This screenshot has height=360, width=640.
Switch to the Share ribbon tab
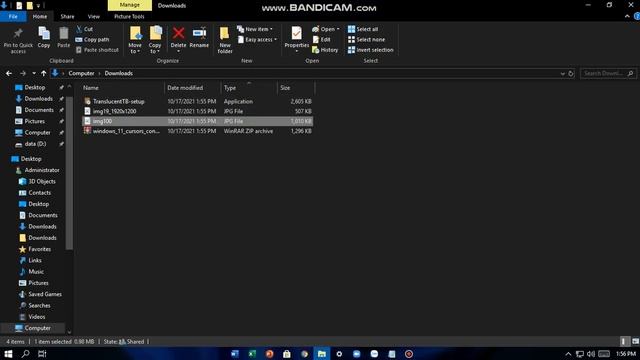coord(67,16)
